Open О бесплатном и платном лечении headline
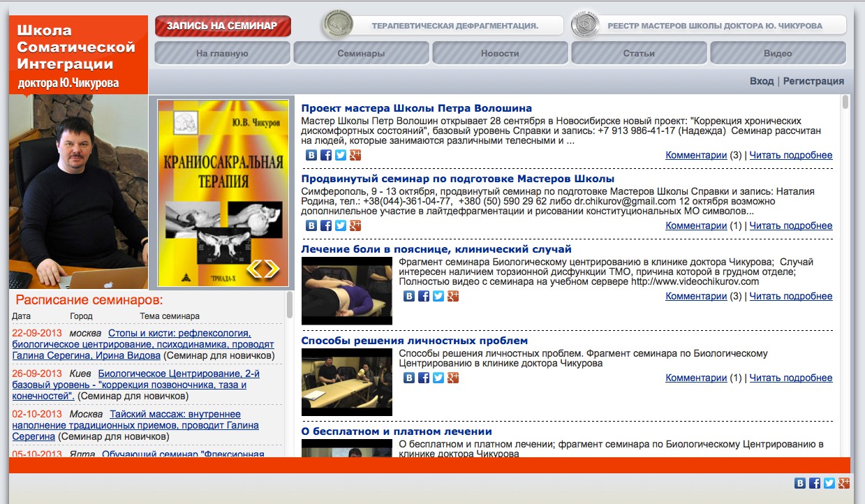Screen dimensions: 865x504 pyautogui.click(x=397, y=431)
